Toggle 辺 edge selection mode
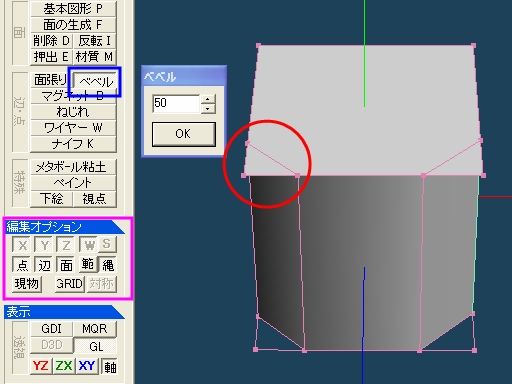Viewport: 512px width, 384px height. [44, 265]
